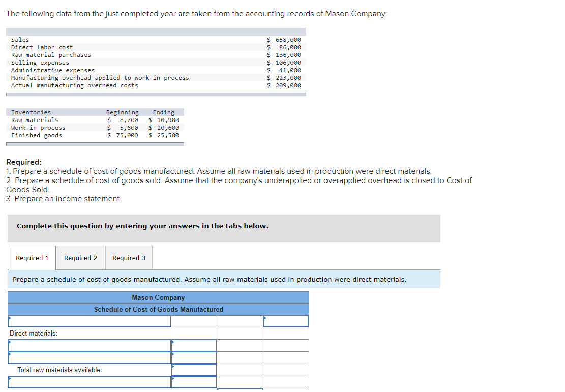565x392 pixels.
Task: Click the Selling expenses label
Action: pos(40,63)
